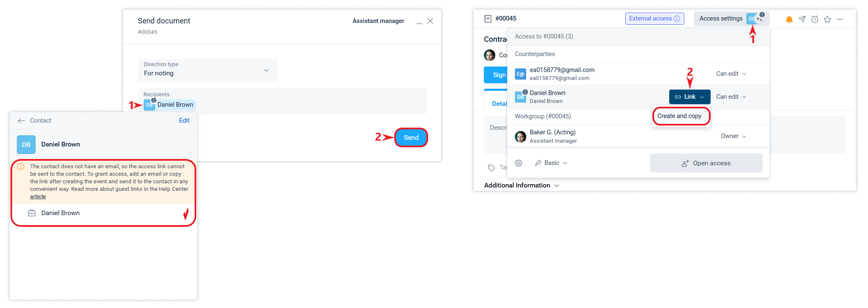Expand Additional Information section
Viewport: 868px width, 308px height.
521,185
